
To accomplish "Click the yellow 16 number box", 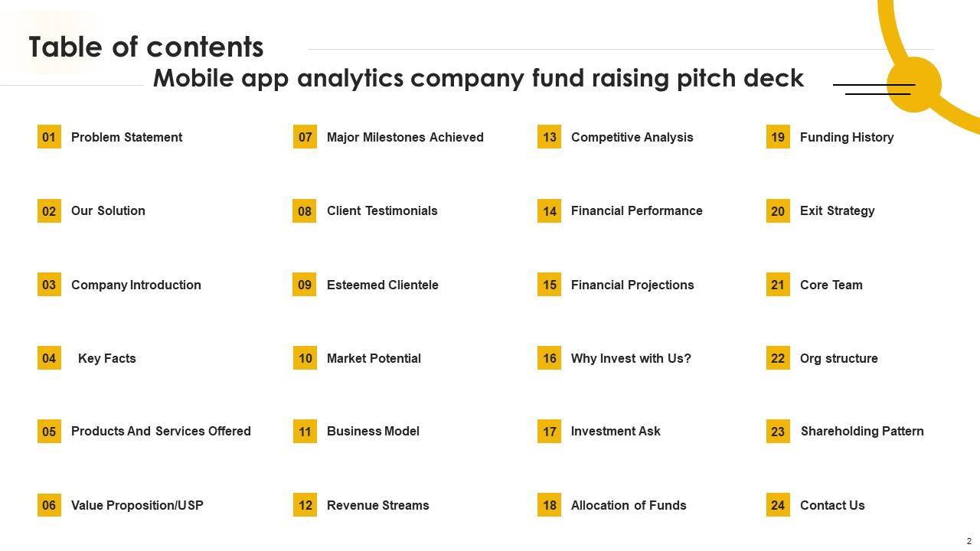I will point(549,358).
